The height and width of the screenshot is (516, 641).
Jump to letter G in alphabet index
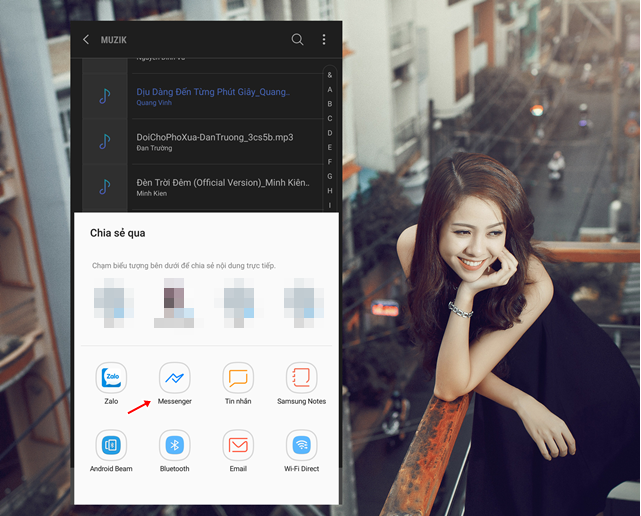(x=330, y=176)
